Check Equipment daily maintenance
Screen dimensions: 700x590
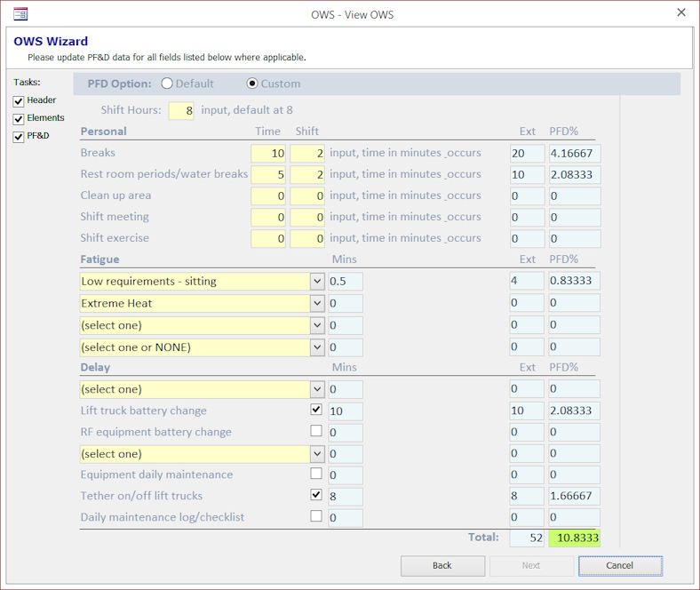(316, 474)
